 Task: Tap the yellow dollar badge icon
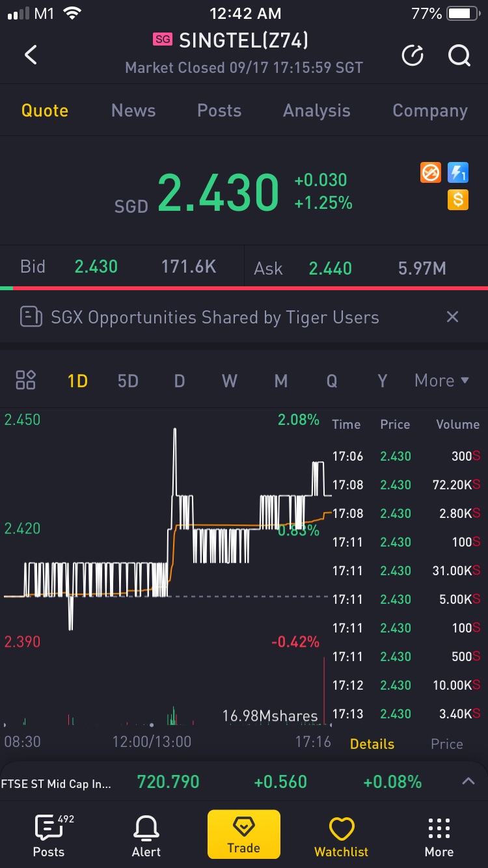point(458,200)
